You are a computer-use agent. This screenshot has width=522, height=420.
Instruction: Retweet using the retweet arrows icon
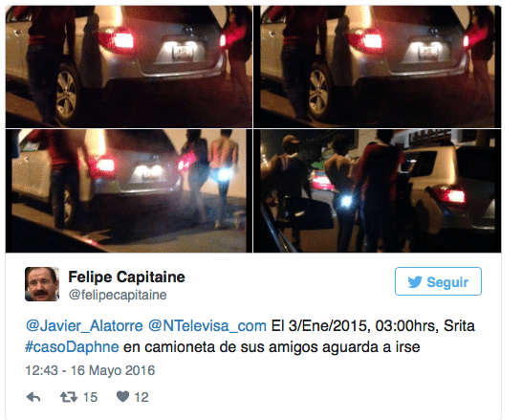pyautogui.click(x=69, y=397)
